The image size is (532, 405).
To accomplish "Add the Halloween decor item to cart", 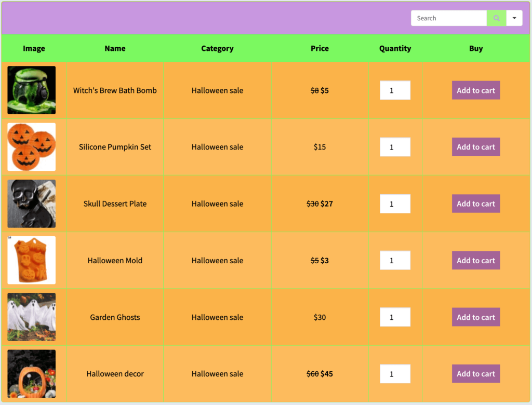I will point(475,373).
